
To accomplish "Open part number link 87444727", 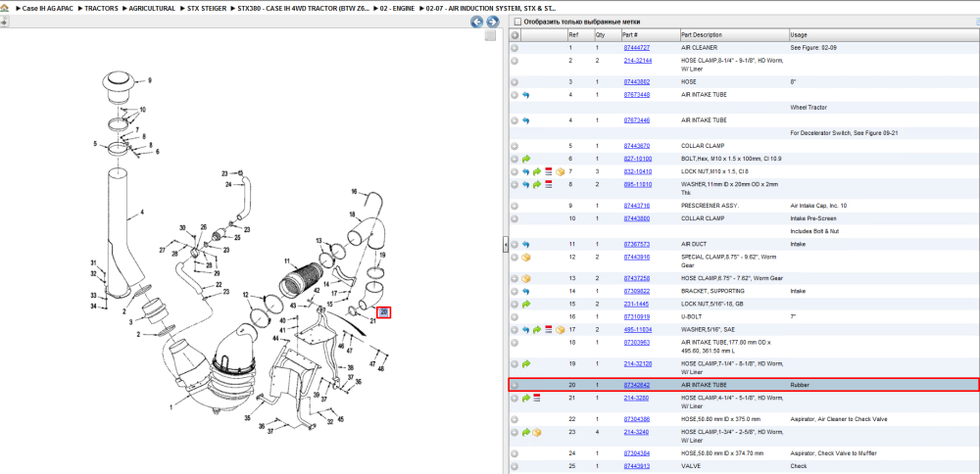I will 637,47.
